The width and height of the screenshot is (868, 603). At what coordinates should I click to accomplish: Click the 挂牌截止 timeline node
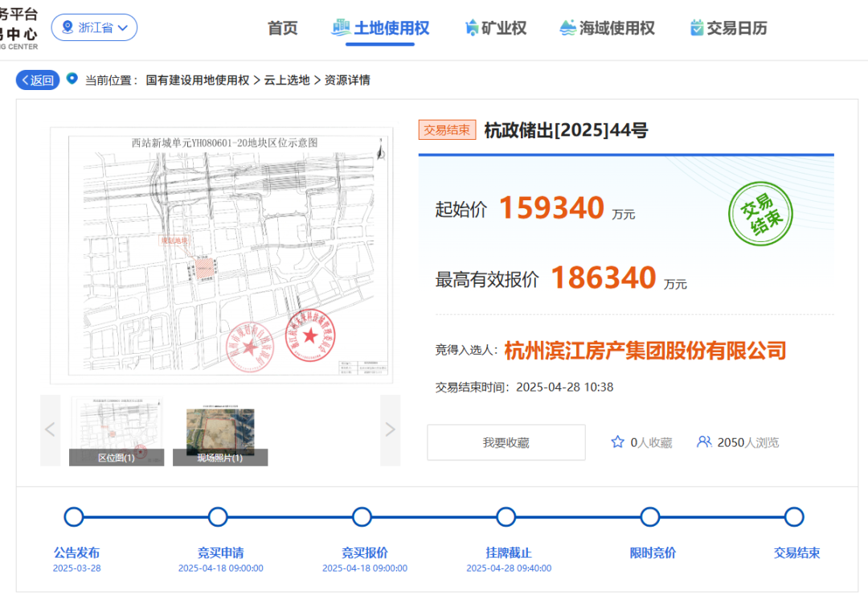pos(506,517)
